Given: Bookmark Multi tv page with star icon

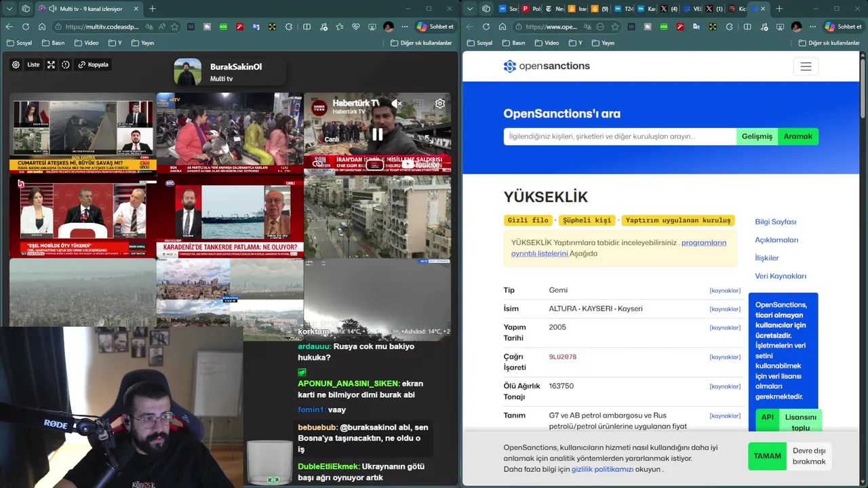Looking at the screenshot, I should [174, 26].
